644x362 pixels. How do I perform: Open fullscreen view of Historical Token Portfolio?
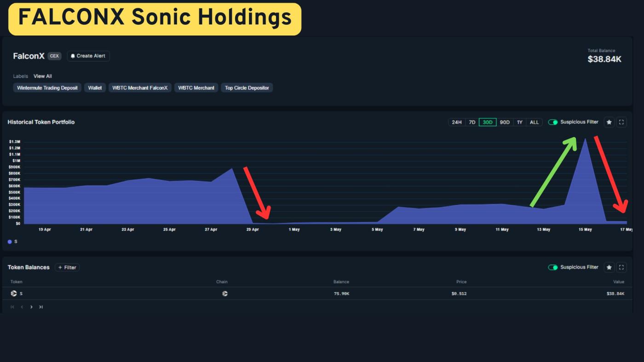pyautogui.click(x=621, y=122)
